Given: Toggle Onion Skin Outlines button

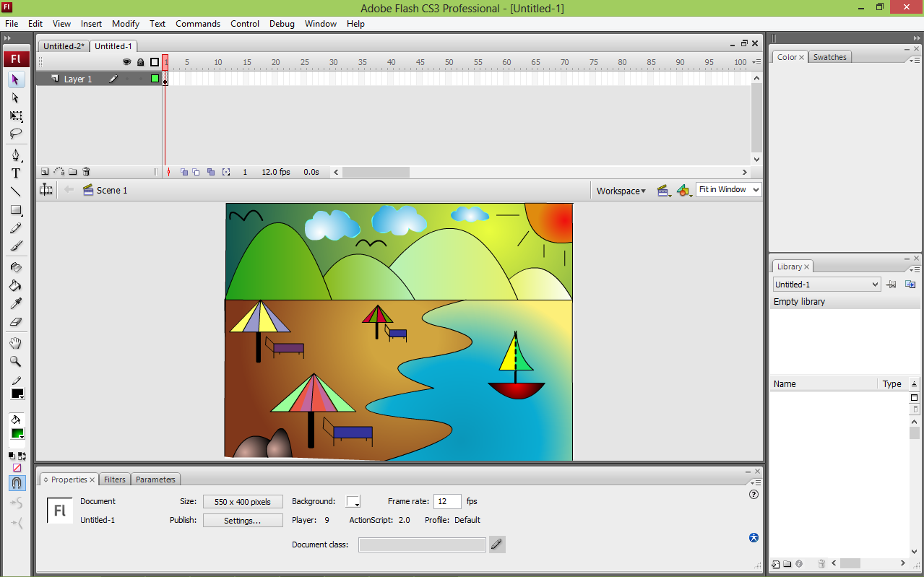Looking at the screenshot, I should click(x=197, y=172).
